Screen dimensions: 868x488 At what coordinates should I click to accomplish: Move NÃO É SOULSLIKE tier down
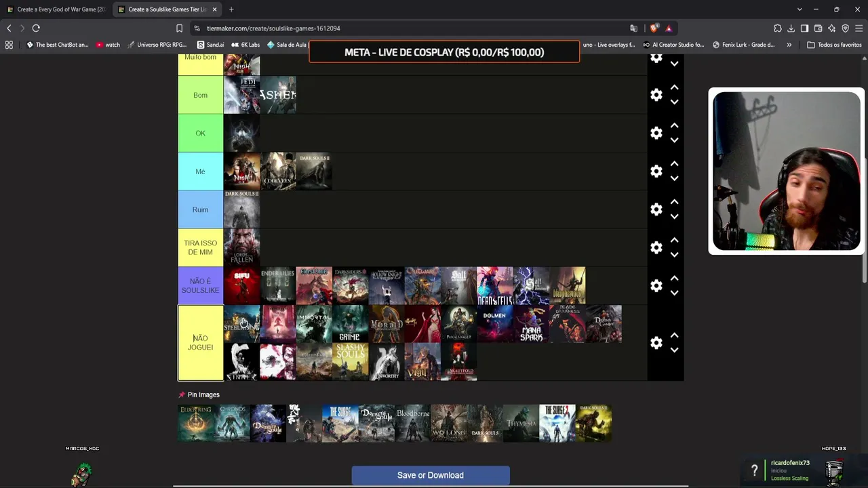(674, 293)
